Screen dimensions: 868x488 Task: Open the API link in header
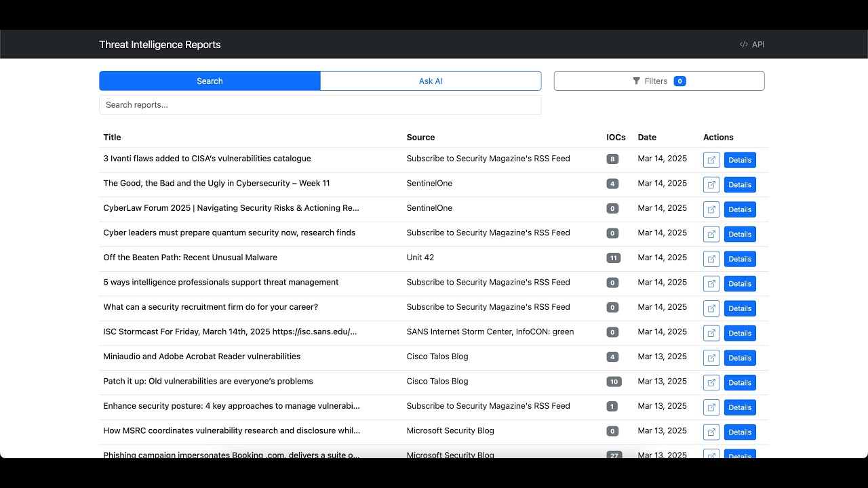[752, 45]
